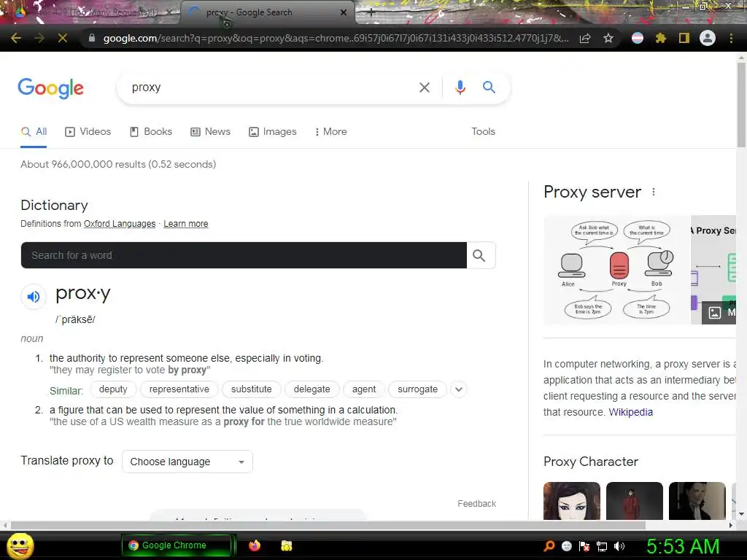Click the Proxy Character heading
Screen dimensions: 747x560
(591, 462)
